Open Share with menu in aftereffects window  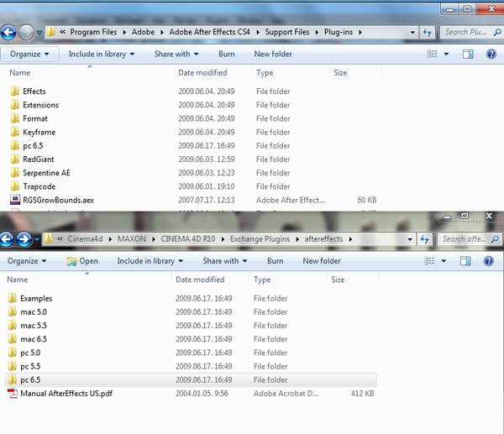click(225, 261)
